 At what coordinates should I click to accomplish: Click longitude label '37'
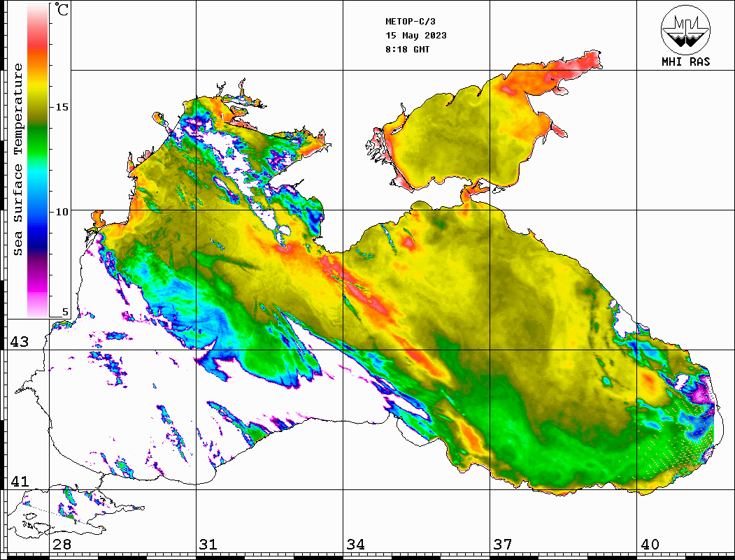[503, 544]
